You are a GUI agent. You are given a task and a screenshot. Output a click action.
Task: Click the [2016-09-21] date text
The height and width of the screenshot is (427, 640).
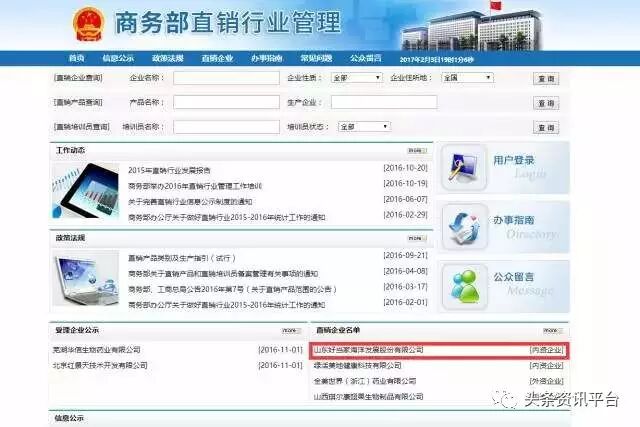405,256
